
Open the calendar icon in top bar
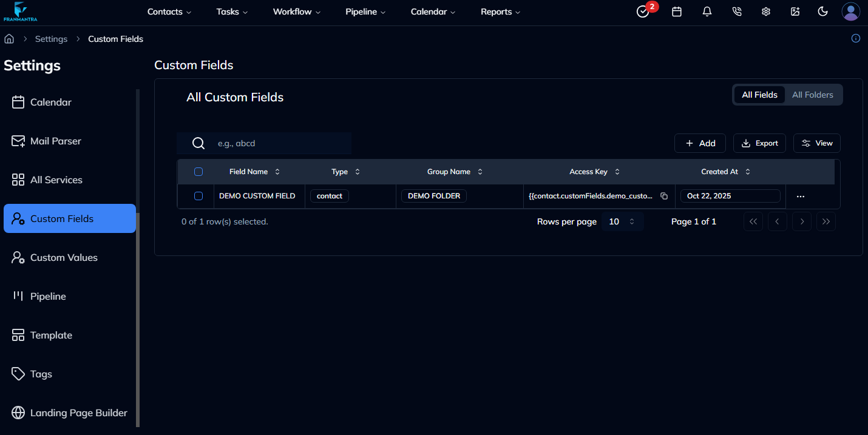[677, 12]
